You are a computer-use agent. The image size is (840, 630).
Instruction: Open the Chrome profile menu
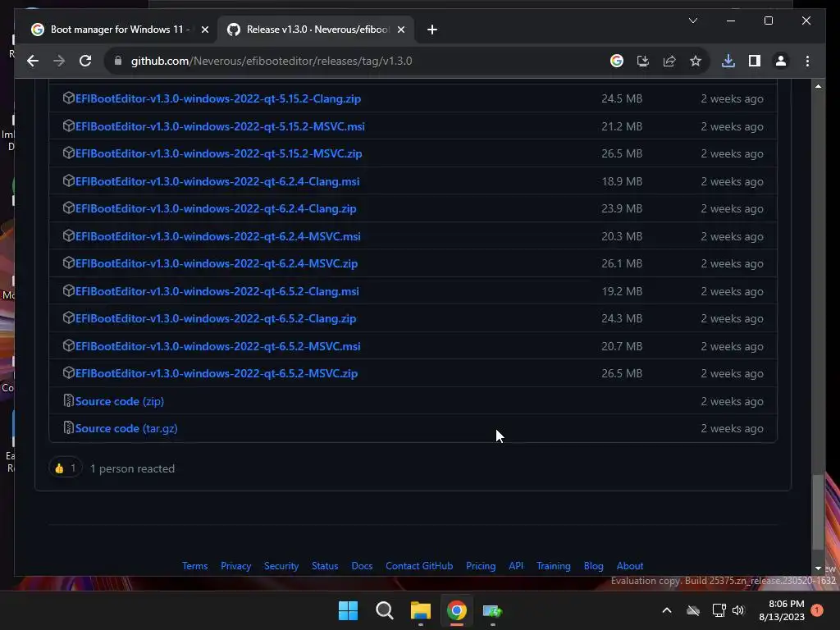click(781, 61)
